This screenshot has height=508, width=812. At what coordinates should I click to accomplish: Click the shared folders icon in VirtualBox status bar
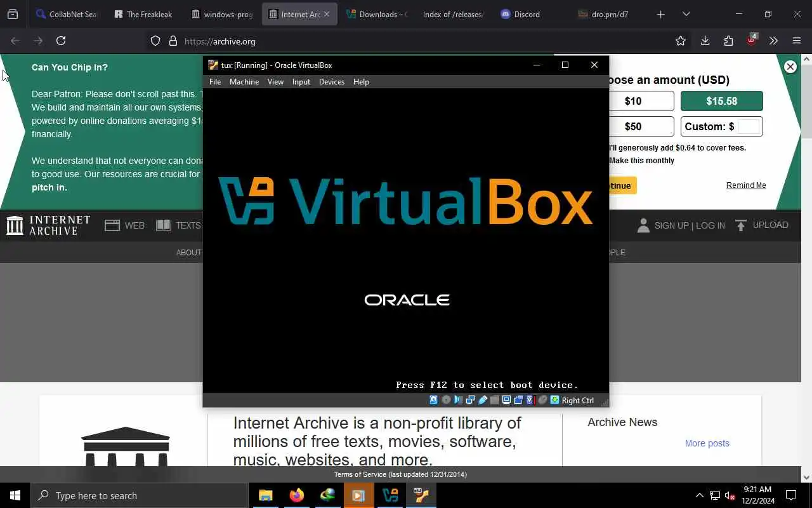494,400
